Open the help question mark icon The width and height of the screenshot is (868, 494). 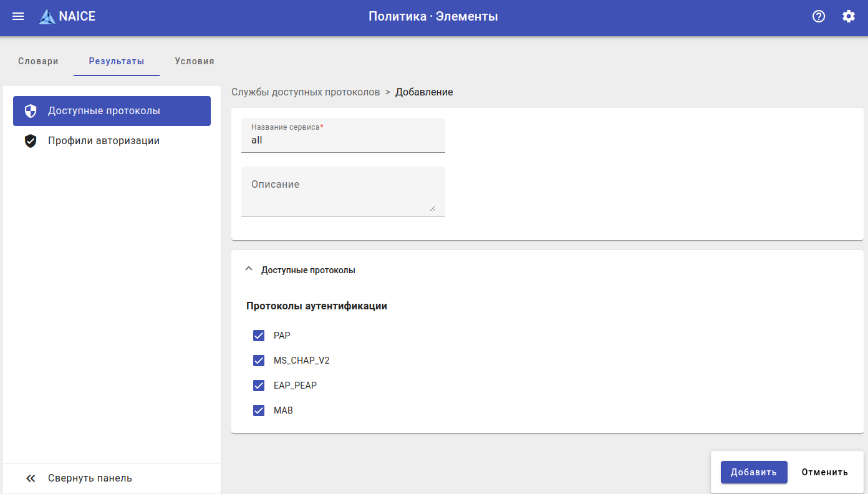click(819, 17)
